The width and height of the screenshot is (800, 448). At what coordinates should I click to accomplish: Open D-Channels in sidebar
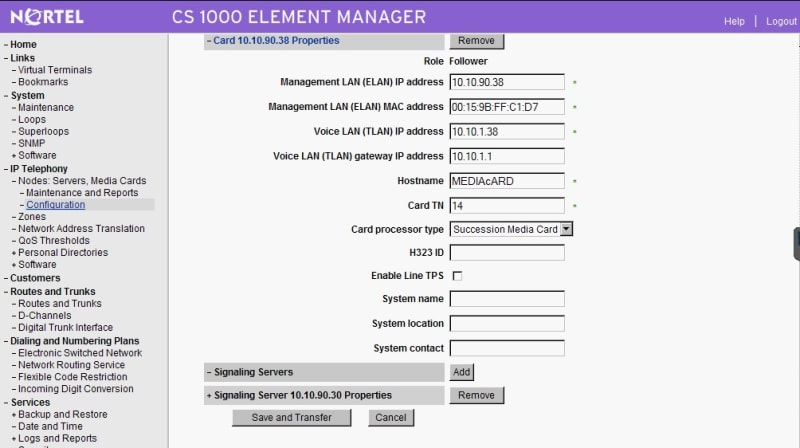44,315
